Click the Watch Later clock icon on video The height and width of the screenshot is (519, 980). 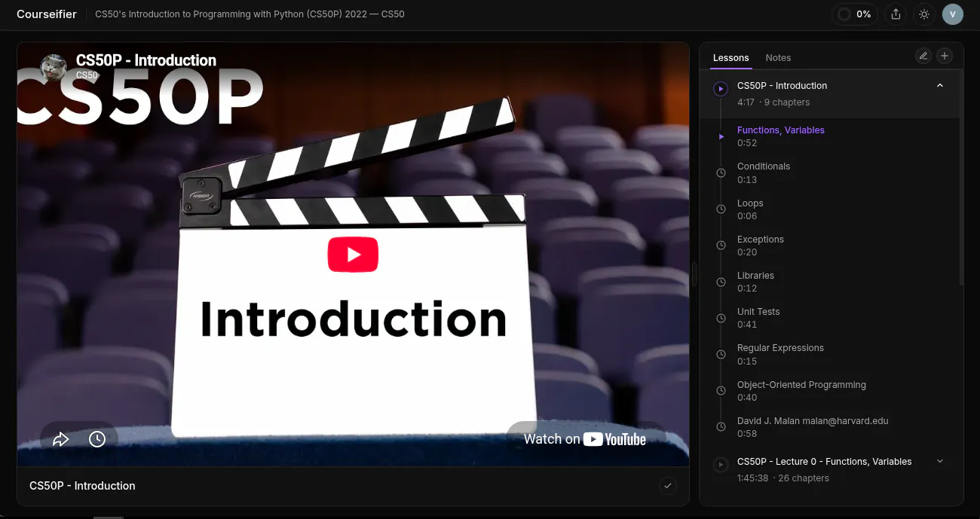[97, 439]
